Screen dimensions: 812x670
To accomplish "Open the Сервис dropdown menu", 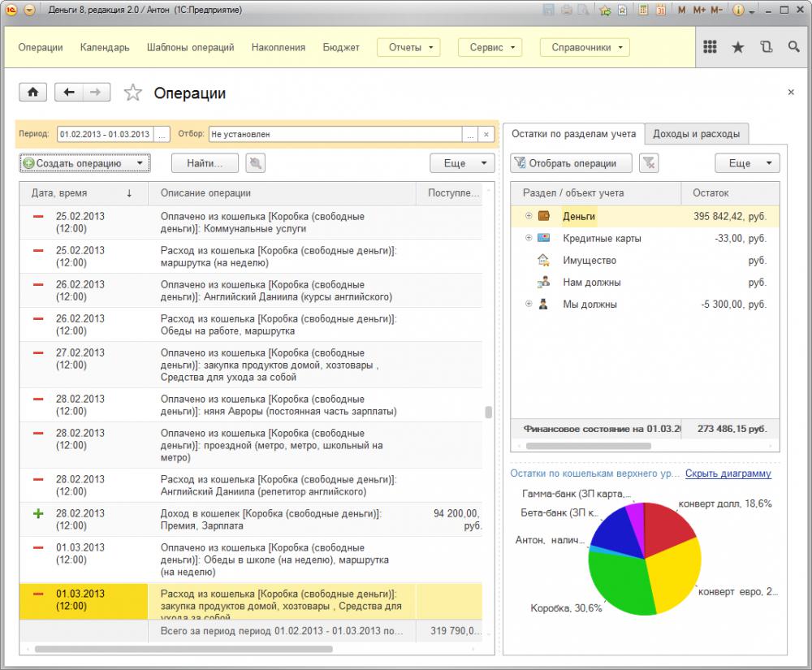I will (490, 47).
